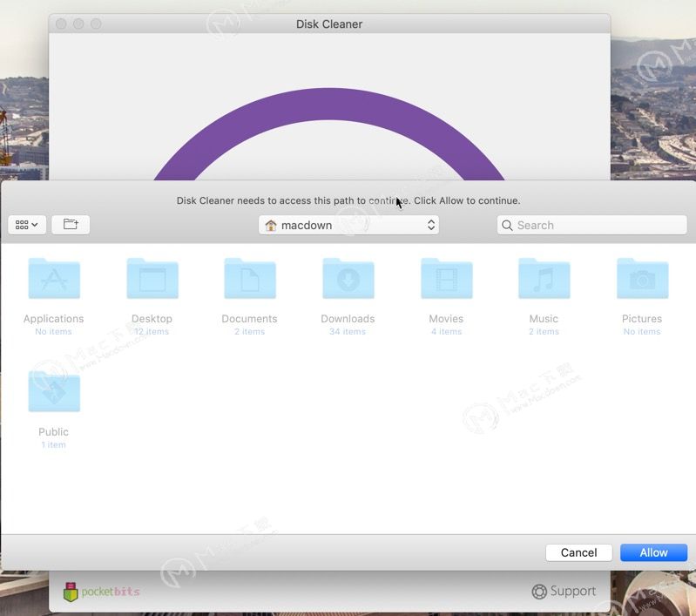Open the Support link in Disk Cleaner
696x616 pixels.
564,591
